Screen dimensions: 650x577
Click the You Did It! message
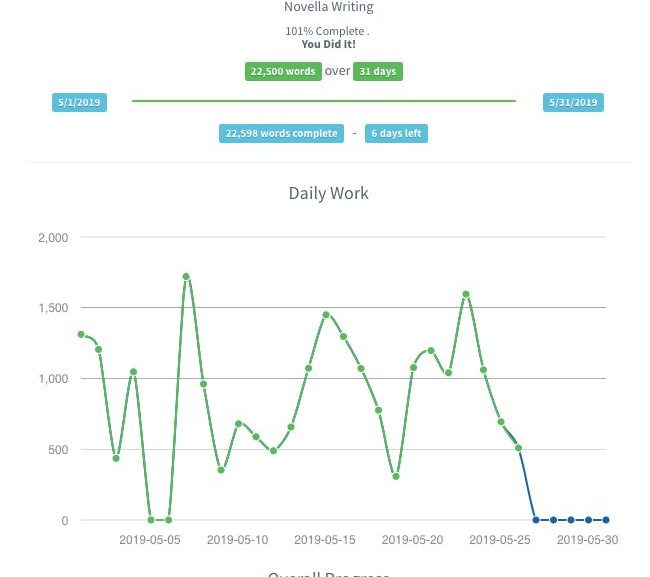point(328,44)
